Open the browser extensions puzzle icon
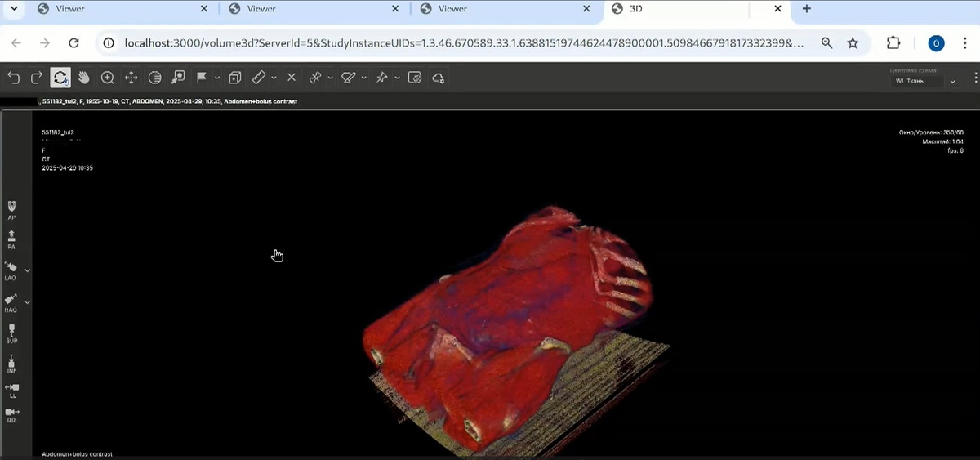 pos(893,43)
